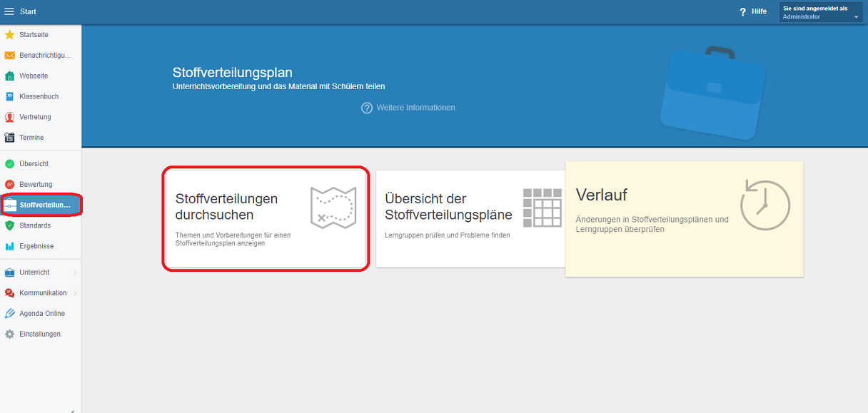Image resolution: width=868 pixels, height=413 pixels.
Task: Click the map icon on Stoffverteilungen durchsuchen
Action: (x=333, y=208)
